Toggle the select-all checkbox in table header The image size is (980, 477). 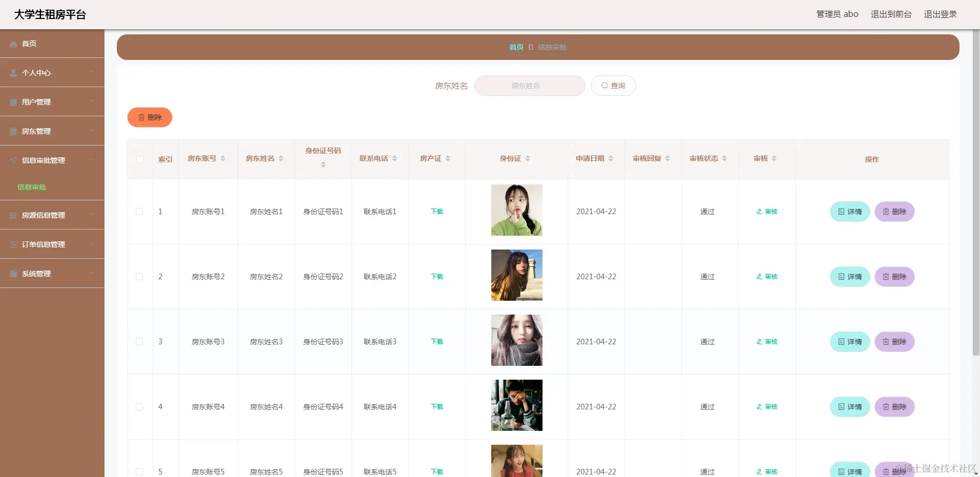click(140, 159)
